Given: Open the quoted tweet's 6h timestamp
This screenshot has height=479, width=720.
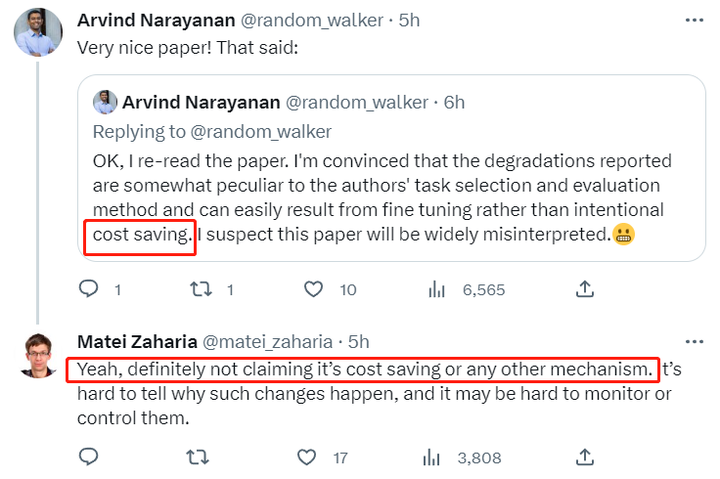Looking at the screenshot, I should [x=454, y=102].
